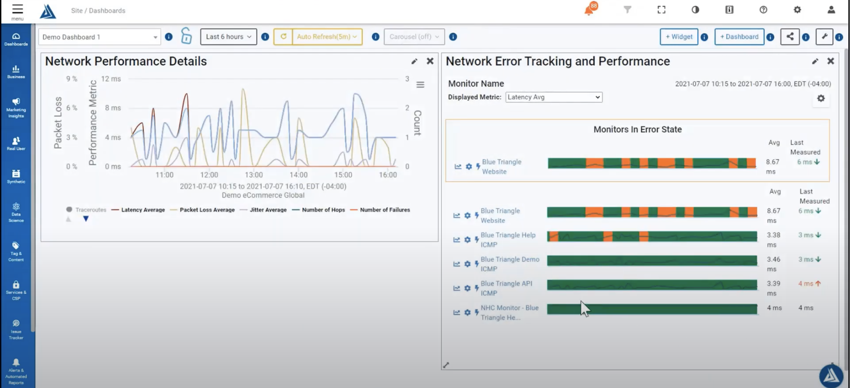Click the NHC Monitor status bar
The width and height of the screenshot is (868, 388).
pos(652,309)
